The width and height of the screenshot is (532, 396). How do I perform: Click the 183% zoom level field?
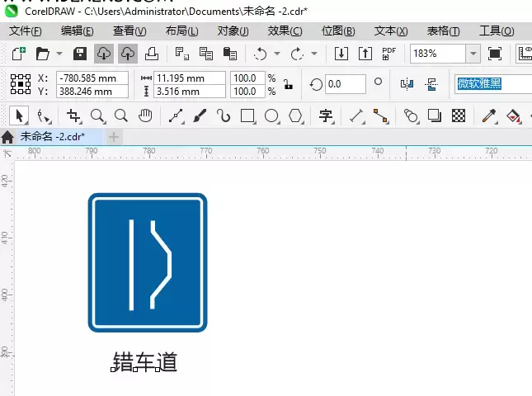[438, 54]
